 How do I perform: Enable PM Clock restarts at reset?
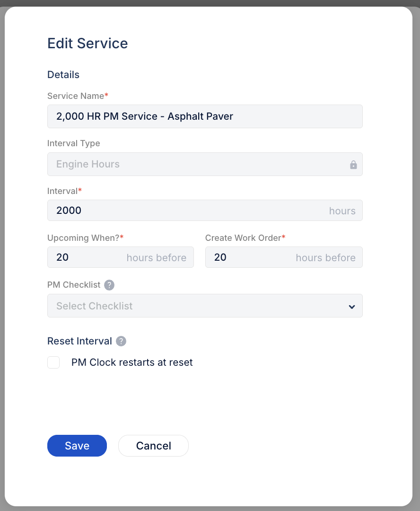tap(53, 362)
